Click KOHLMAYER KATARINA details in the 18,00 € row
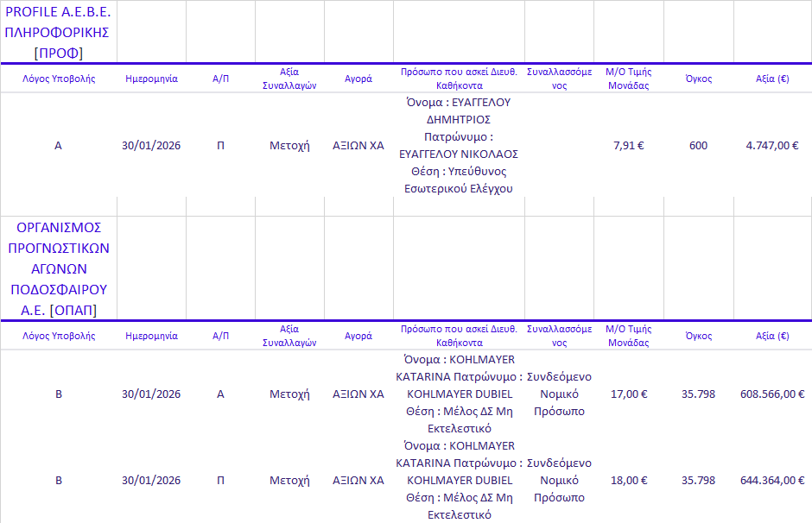This screenshot has width=812, height=523. point(459,481)
